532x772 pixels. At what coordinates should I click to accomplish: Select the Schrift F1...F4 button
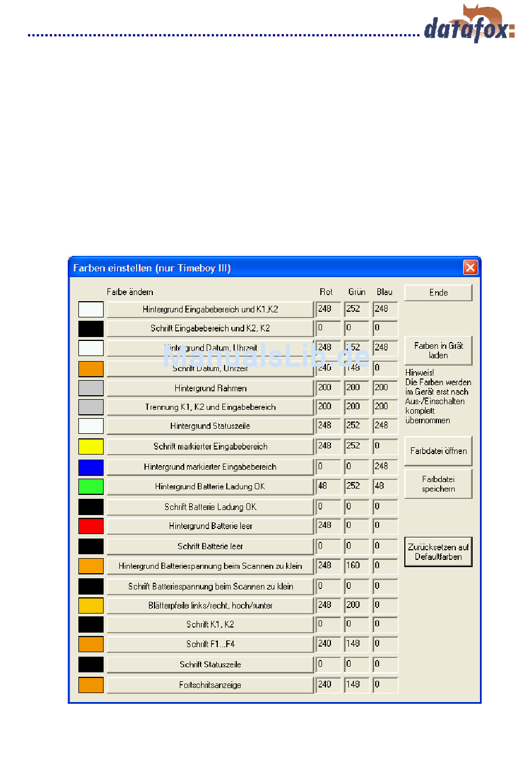[210, 644]
